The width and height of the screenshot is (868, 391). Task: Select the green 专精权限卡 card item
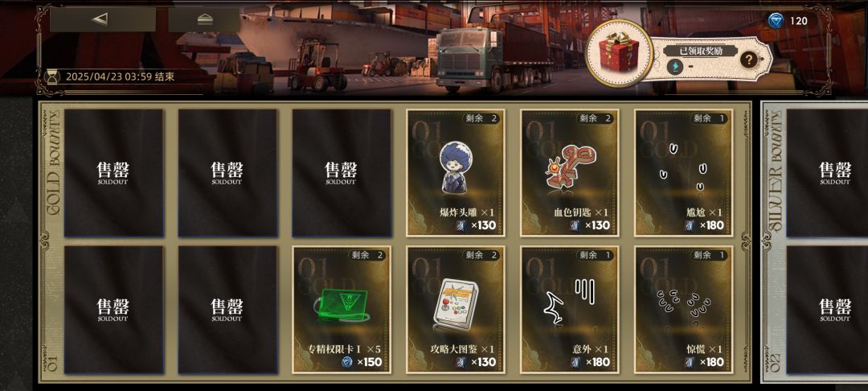pyautogui.click(x=341, y=310)
